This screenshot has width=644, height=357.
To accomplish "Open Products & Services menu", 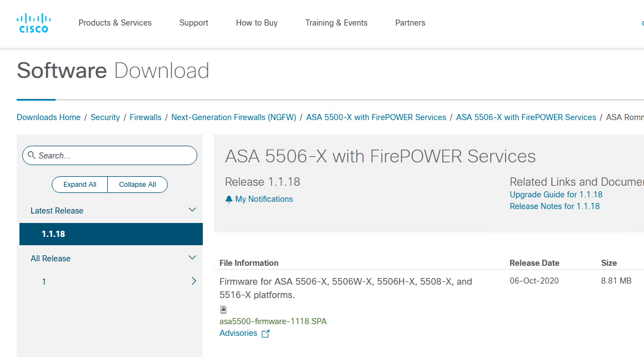I will point(115,23).
